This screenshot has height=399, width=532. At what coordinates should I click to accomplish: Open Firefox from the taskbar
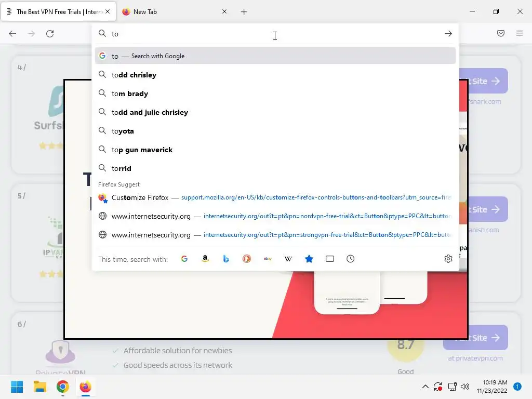(86, 387)
